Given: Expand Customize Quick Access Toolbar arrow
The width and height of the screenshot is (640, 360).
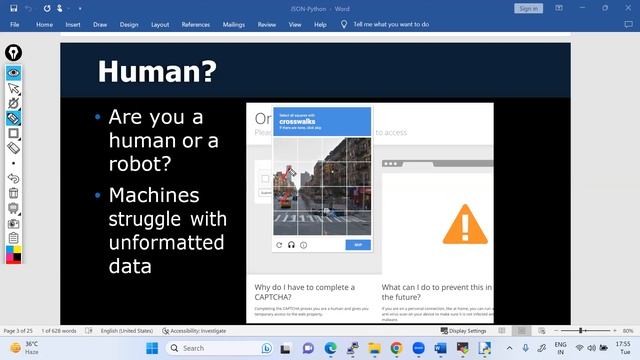Looking at the screenshot, I should (80, 9).
